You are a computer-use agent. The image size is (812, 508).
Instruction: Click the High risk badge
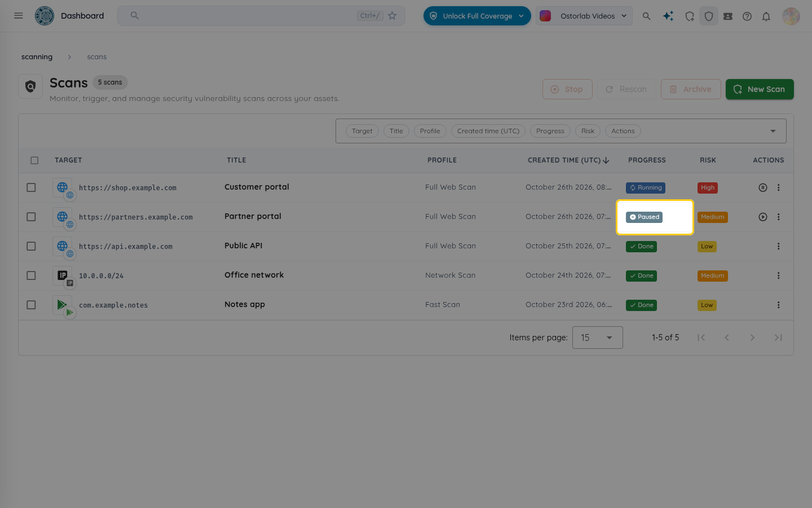tap(708, 187)
